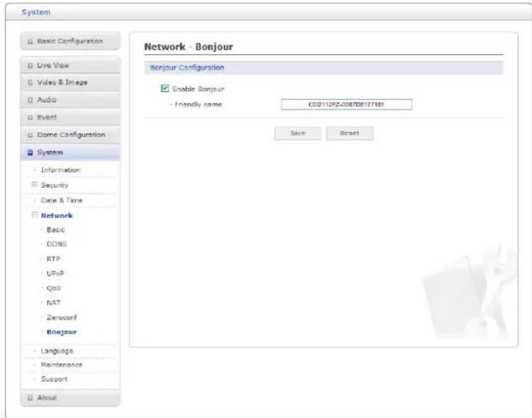This screenshot has height=418, width=532.
Task: Expand the Live View section
Action: [x=70, y=65]
